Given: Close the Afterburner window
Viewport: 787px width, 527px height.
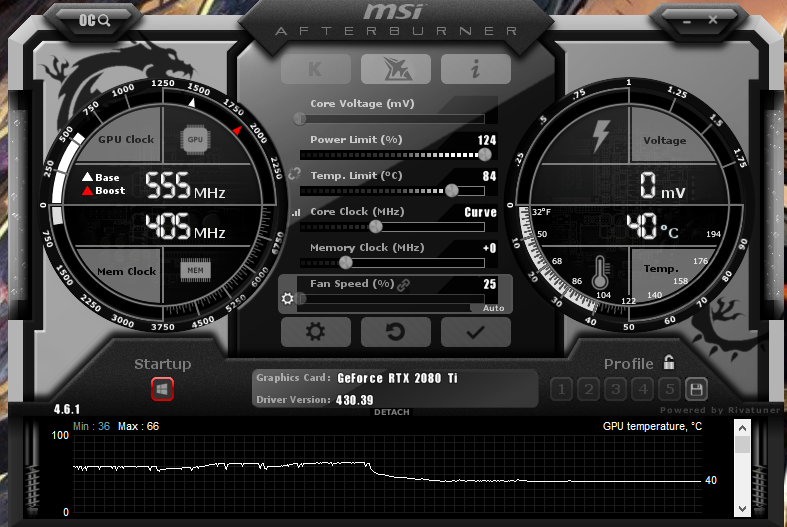Looking at the screenshot, I should (713, 20).
